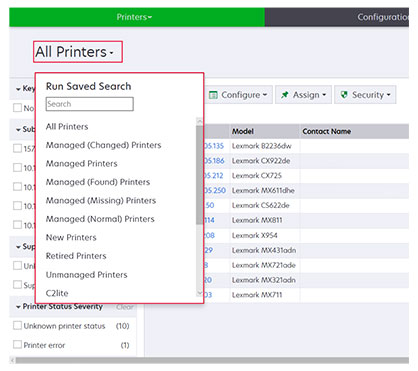Collapse the Printer Status Severity section

click(x=18, y=307)
